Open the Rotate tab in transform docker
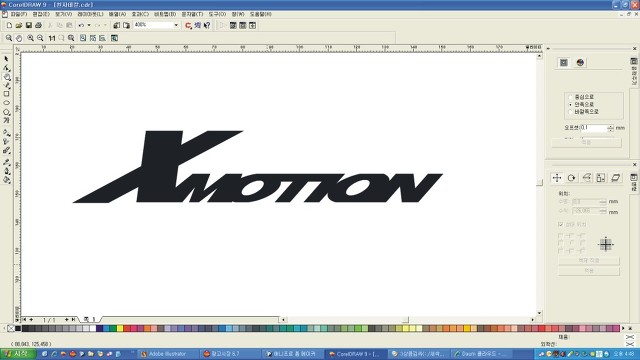Image resolution: width=640 pixels, height=360 pixels. [x=571, y=178]
